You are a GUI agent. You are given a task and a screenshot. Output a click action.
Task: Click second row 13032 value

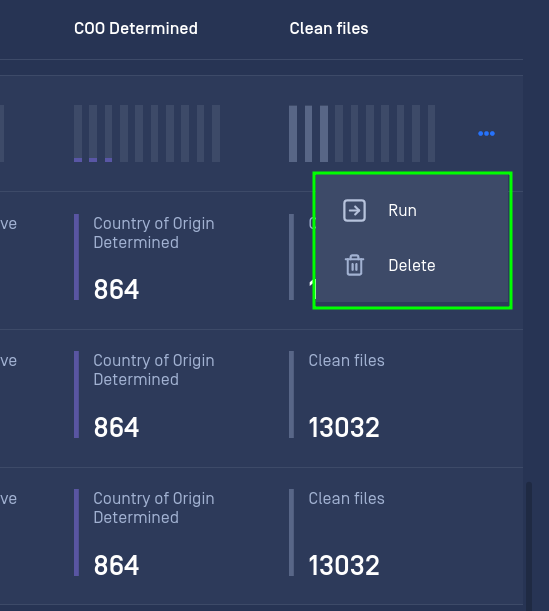click(x=344, y=427)
